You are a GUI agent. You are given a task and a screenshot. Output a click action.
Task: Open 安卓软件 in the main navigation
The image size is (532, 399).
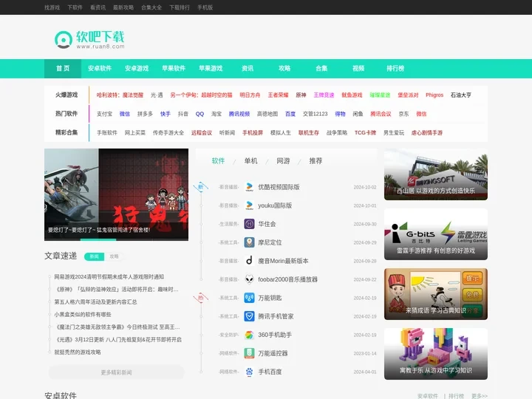[100, 69]
